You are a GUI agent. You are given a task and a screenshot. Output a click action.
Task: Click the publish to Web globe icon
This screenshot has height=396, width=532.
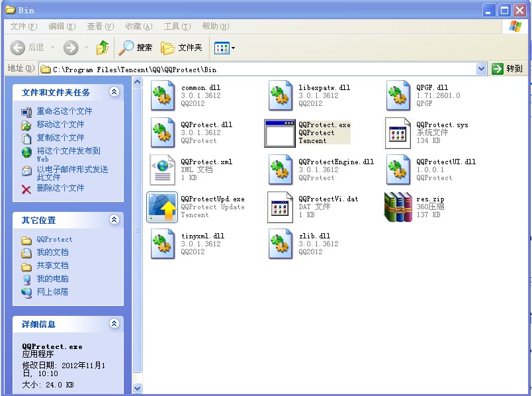(27, 152)
